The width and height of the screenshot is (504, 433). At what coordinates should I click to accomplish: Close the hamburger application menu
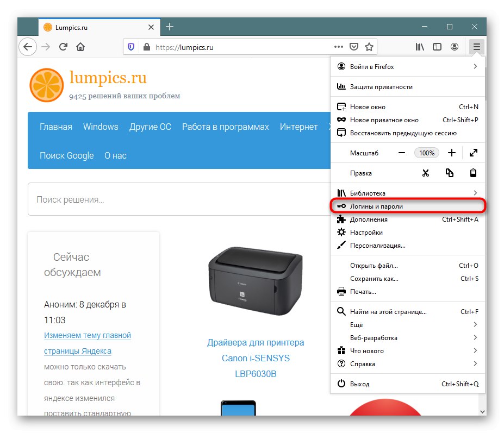click(x=477, y=47)
